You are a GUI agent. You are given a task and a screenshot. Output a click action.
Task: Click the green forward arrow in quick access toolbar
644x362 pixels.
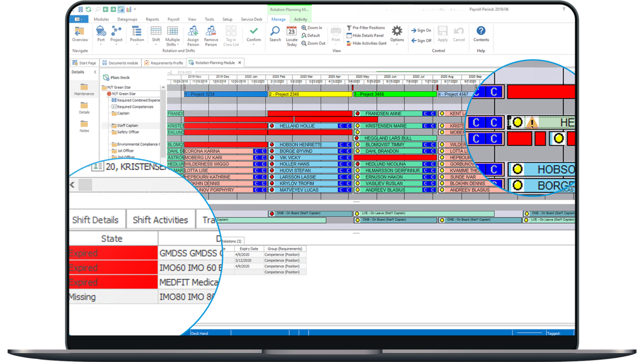click(x=113, y=9)
